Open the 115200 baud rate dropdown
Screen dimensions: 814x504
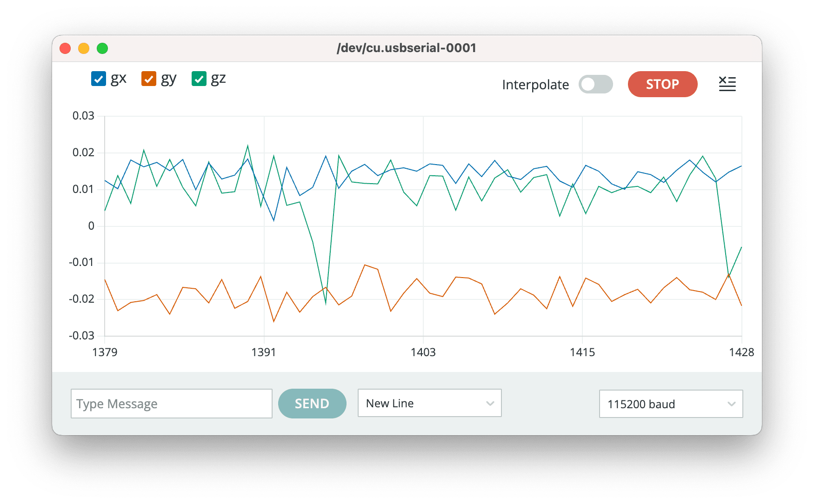[x=670, y=404]
